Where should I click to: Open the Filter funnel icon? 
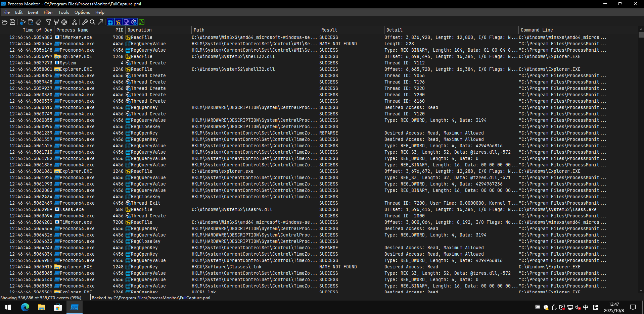tap(49, 22)
